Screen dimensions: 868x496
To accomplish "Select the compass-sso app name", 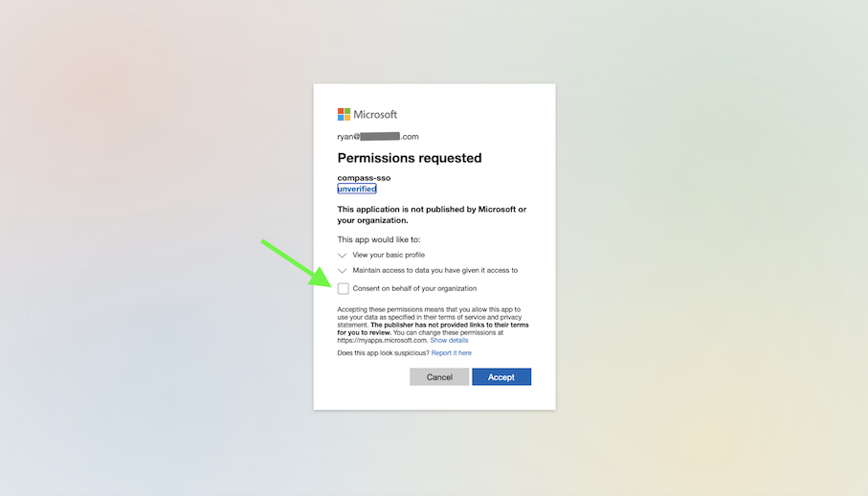I will (364, 178).
